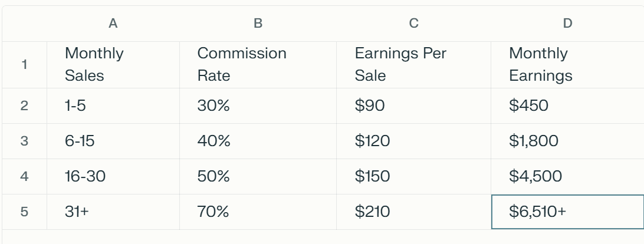Select the "Commission Rate" cell
The height and width of the screenshot is (244, 644).
pos(258,65)
